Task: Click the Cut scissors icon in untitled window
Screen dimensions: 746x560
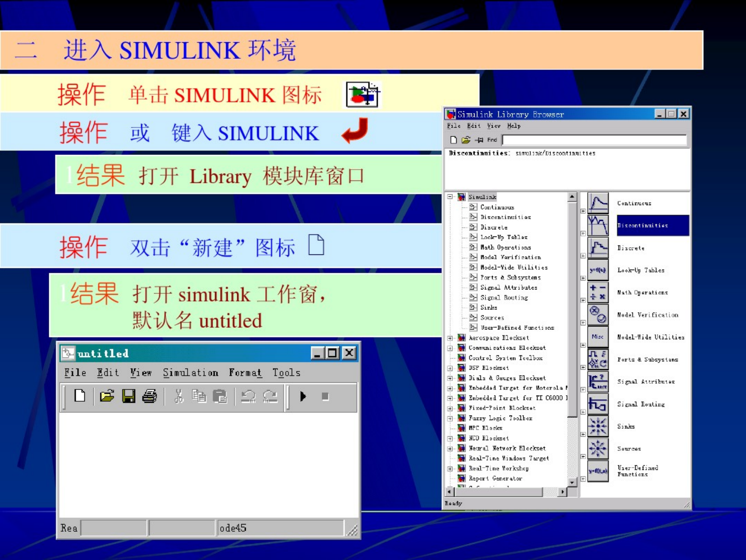Action: (179, 396)
